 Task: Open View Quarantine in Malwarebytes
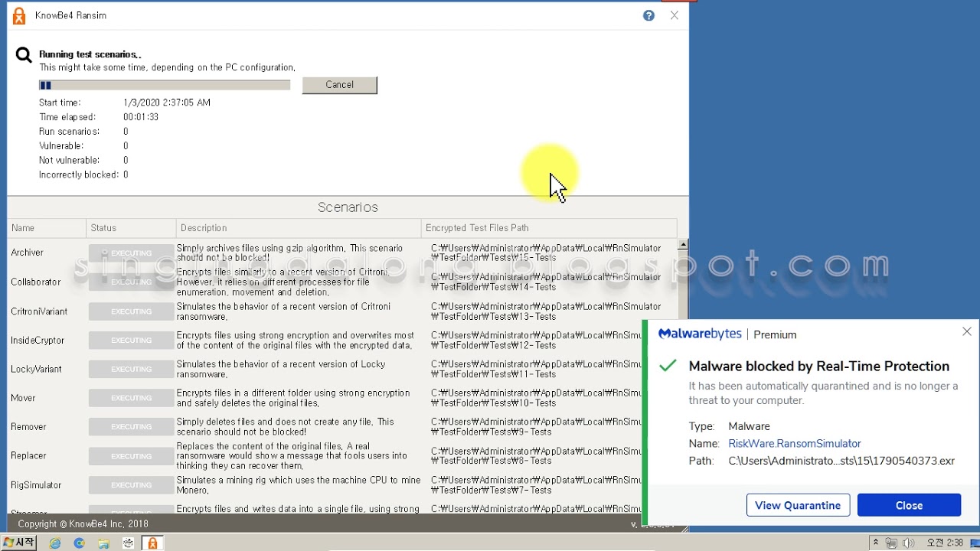point(798,505)
